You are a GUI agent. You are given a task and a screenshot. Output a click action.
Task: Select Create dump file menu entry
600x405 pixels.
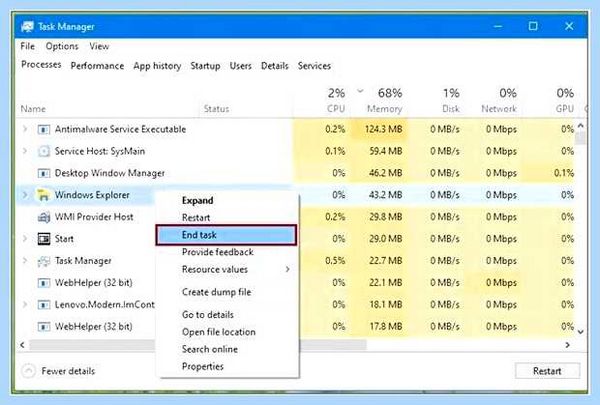pos(216,292)
